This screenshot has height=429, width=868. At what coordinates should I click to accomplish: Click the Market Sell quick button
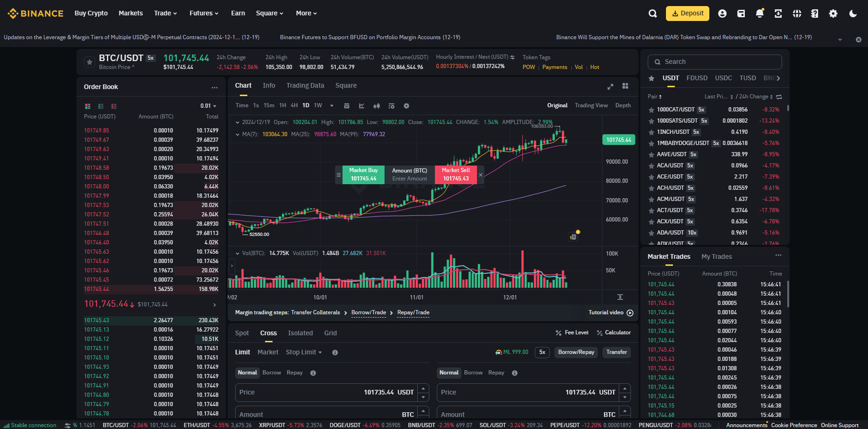point(456,175)
